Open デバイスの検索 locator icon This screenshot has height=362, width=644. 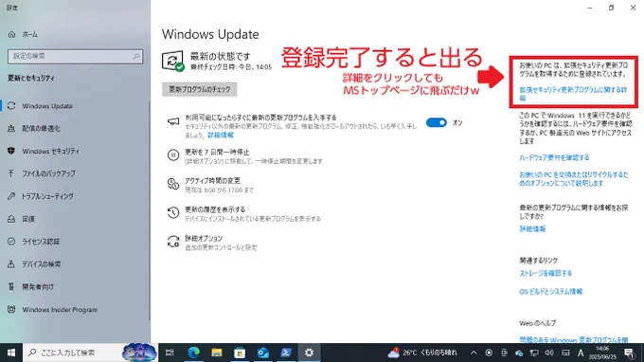click(11, 264)
